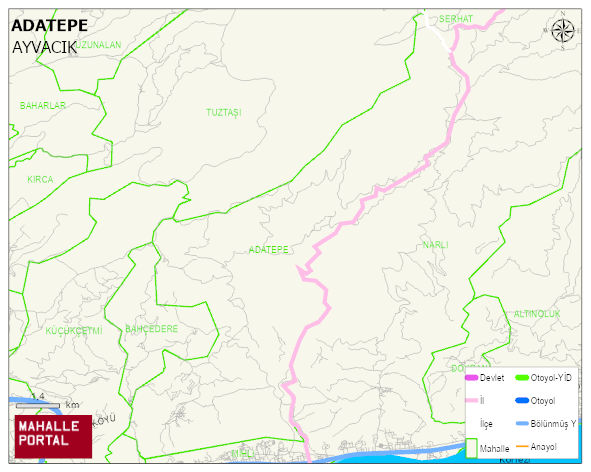
Task: Select the BAHARLAR neighborhood label
Action: click(x=43, y=106)
